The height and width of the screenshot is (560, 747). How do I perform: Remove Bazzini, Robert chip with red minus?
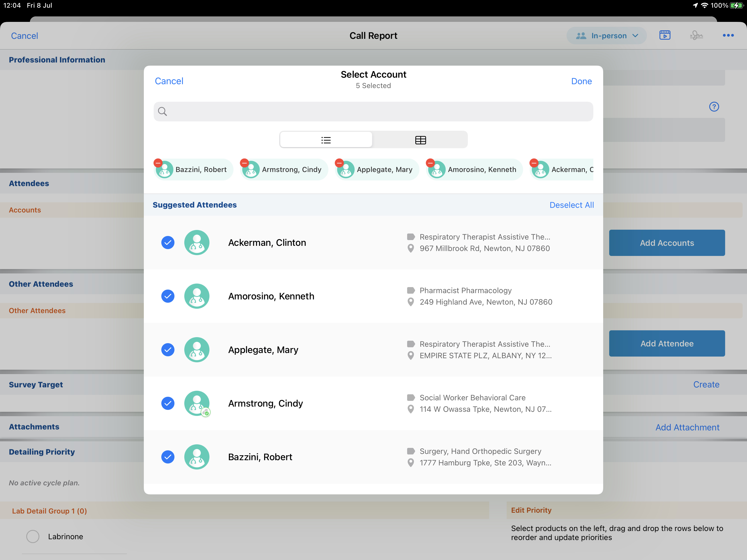click(158, 163)
